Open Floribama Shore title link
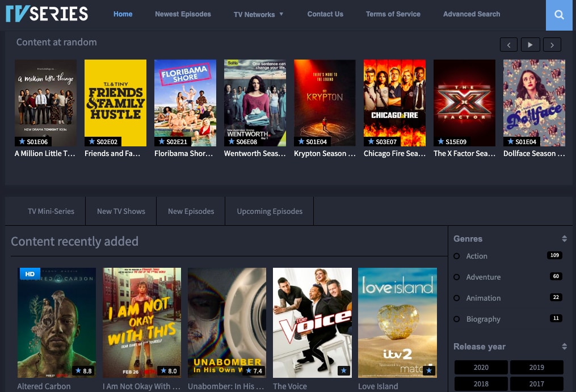Viewport: 576px width, 392px height. 184,154
